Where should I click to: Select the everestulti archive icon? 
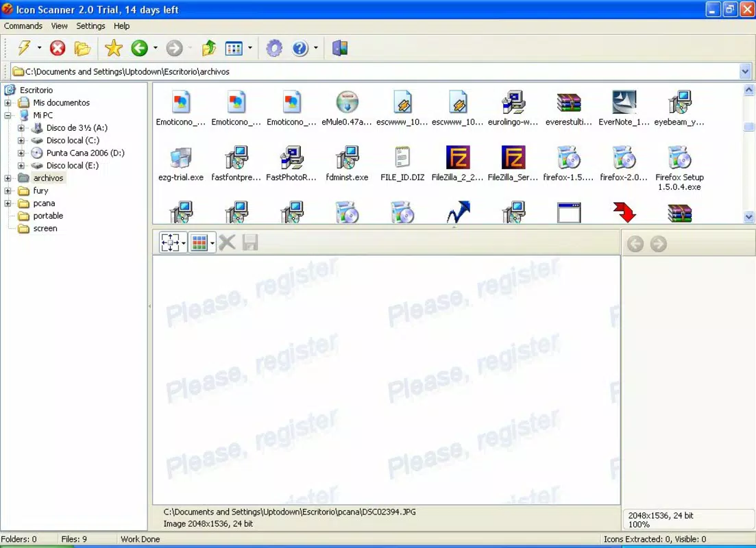569,102
